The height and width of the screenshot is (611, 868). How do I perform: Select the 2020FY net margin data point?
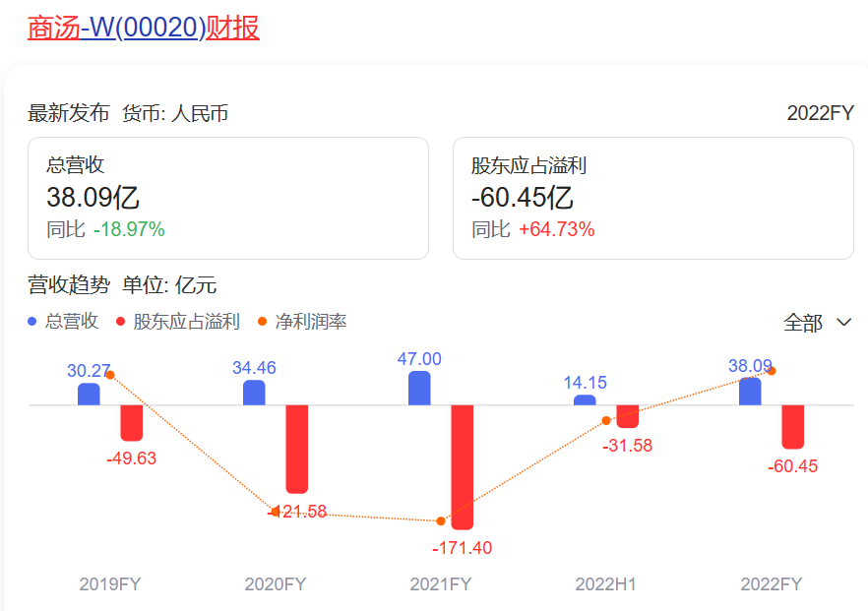tap(276, 512)
